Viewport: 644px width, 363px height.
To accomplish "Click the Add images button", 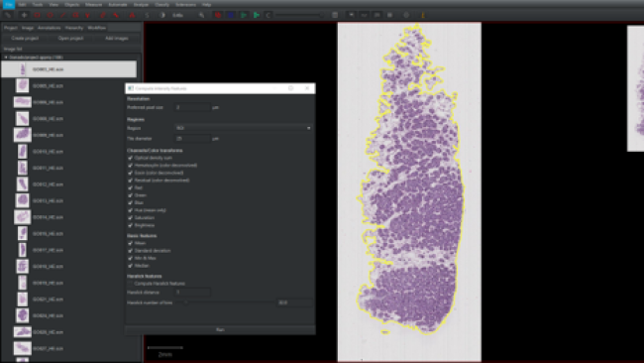I will [117, 39].
